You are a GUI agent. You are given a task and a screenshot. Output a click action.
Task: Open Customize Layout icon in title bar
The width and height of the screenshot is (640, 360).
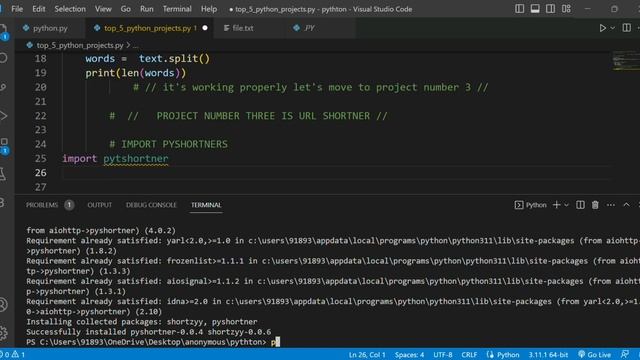click(x=566, y=9)
